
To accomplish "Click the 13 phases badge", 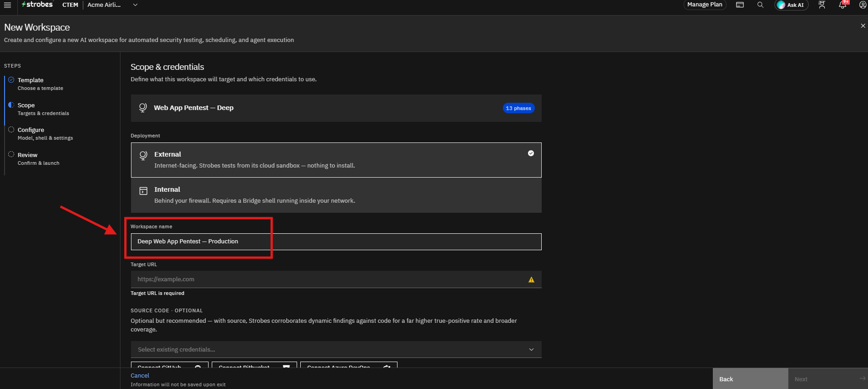I will tap(519, 108).
